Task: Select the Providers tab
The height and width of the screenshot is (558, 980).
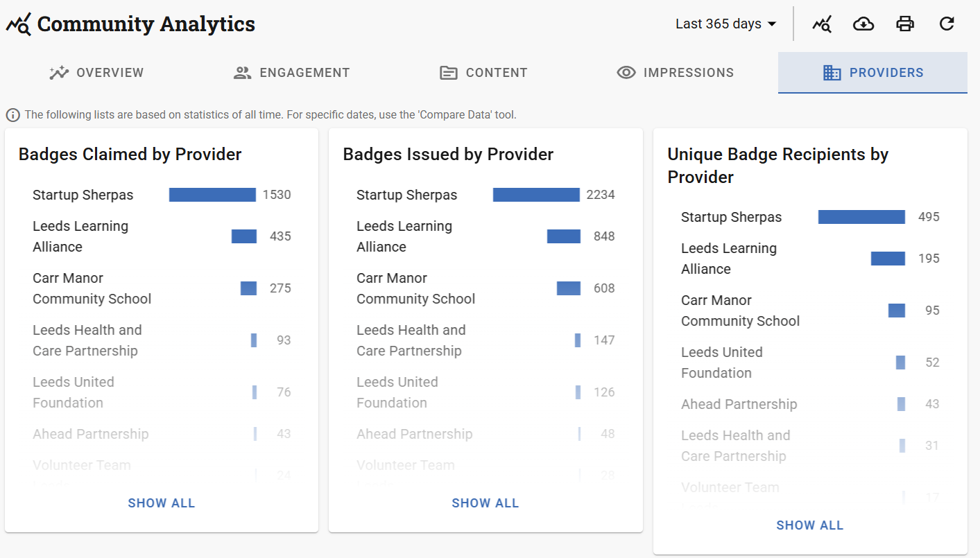Action: [x=872, y=73]
